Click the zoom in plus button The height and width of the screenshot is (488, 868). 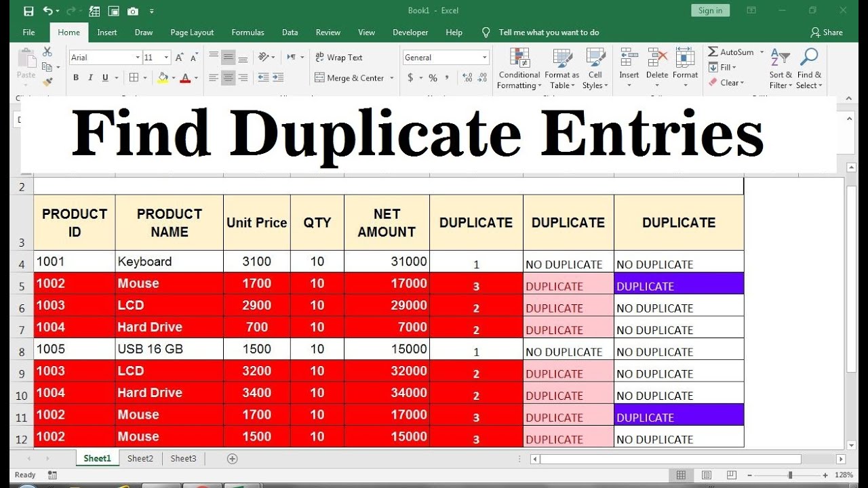click(x=825, y=475)
